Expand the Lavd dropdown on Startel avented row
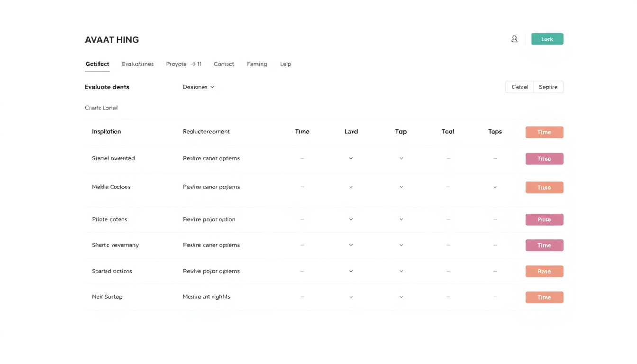The width and height of the screenshot is (637, 364). tap(351, 158)
